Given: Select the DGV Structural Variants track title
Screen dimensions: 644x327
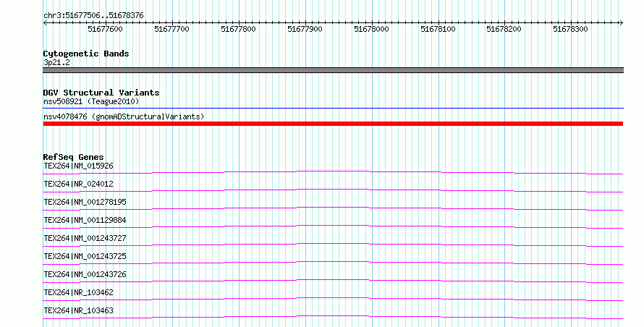Looking at the screenshot, I should [101, 93].
